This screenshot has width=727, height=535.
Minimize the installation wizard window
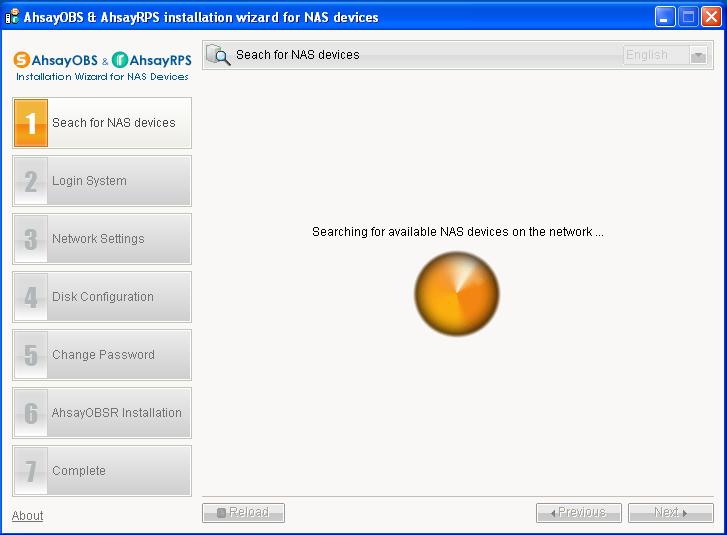[665, 17]
